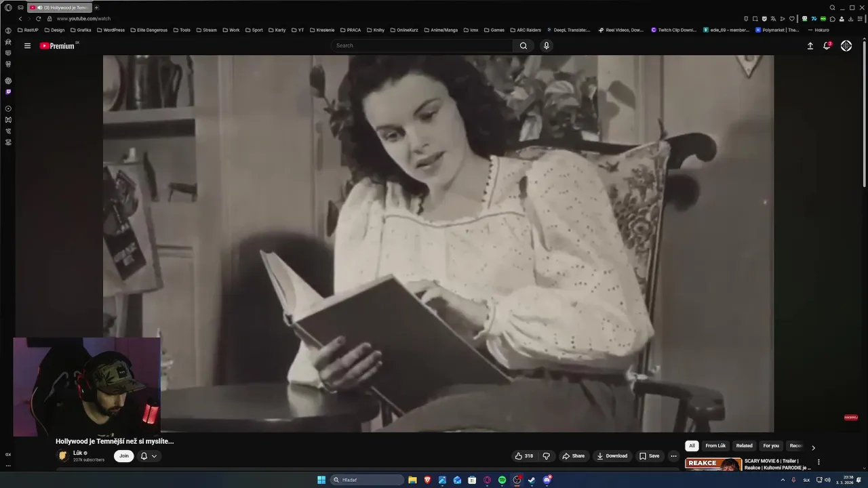
Task: Open the WordPress bookmarks folder
Action: 111,30
